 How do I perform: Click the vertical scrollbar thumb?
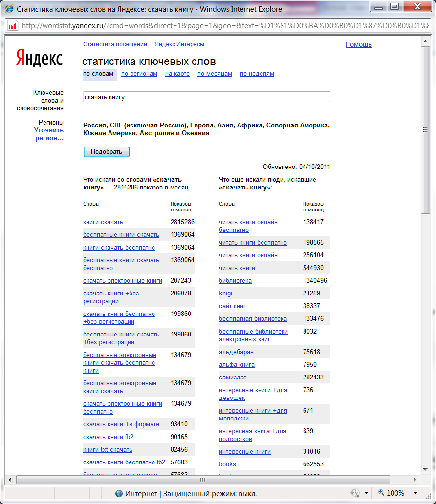click(425, 130)
